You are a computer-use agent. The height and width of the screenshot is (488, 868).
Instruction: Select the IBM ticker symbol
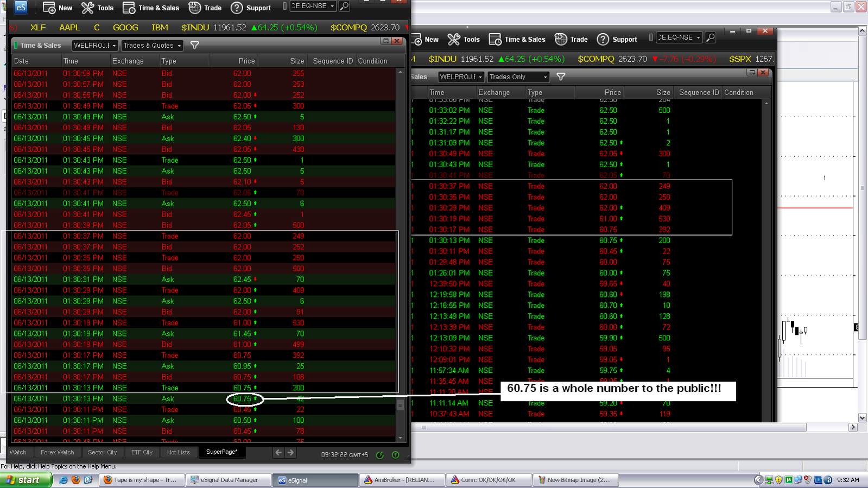point(160,28)
